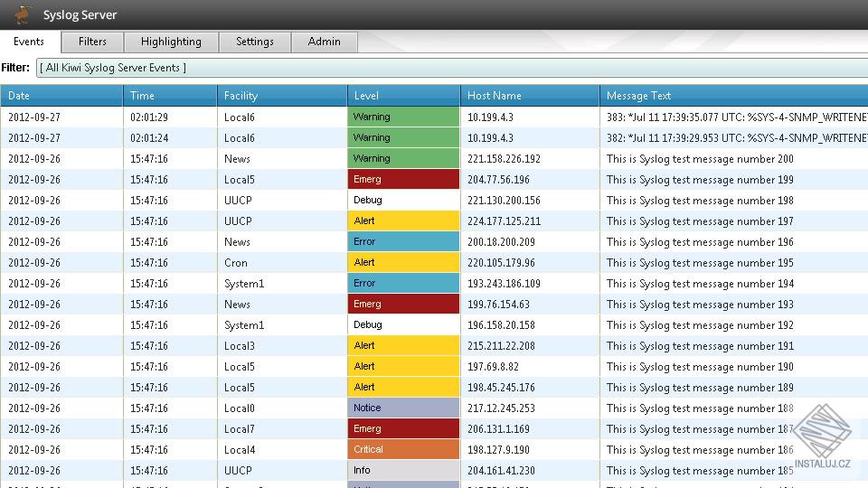
Task: Click the Debug level for message 198
Action: coord(403,201)
